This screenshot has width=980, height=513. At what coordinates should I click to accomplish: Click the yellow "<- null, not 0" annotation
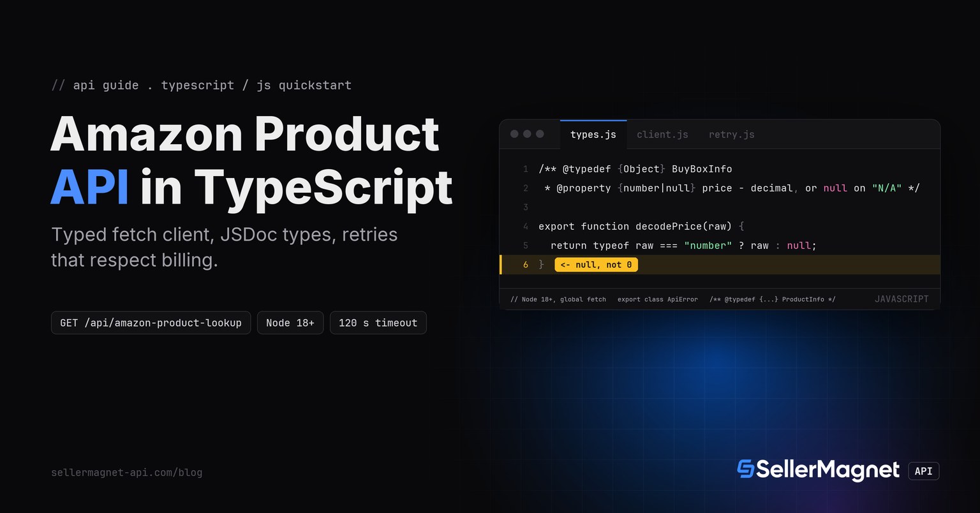click(x=597, y=265)
